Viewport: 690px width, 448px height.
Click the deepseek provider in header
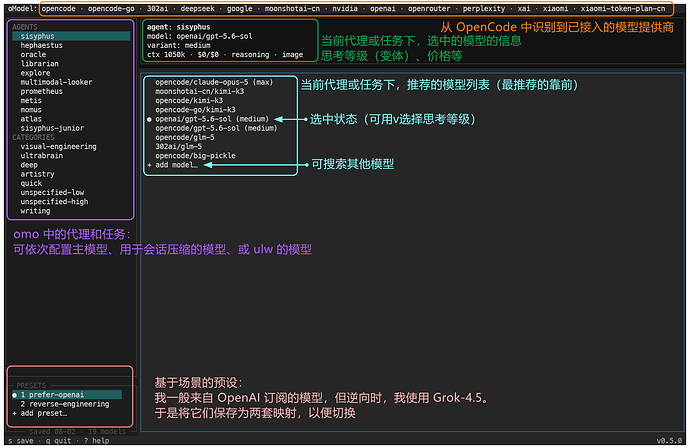[198, 9]
